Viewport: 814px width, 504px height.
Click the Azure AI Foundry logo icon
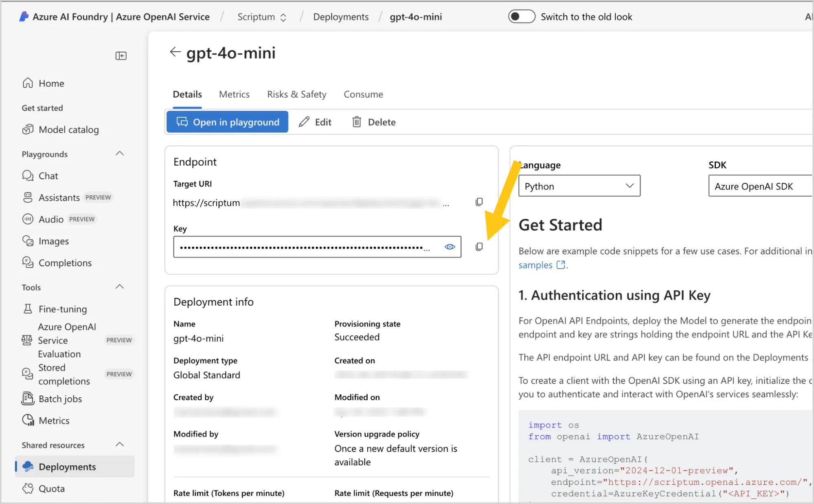24,16
